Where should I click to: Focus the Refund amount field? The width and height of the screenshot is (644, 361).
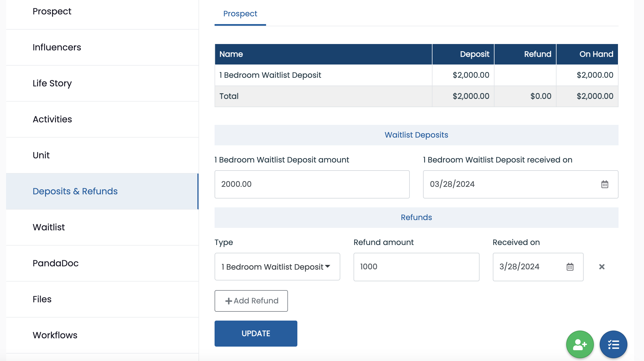416,267
